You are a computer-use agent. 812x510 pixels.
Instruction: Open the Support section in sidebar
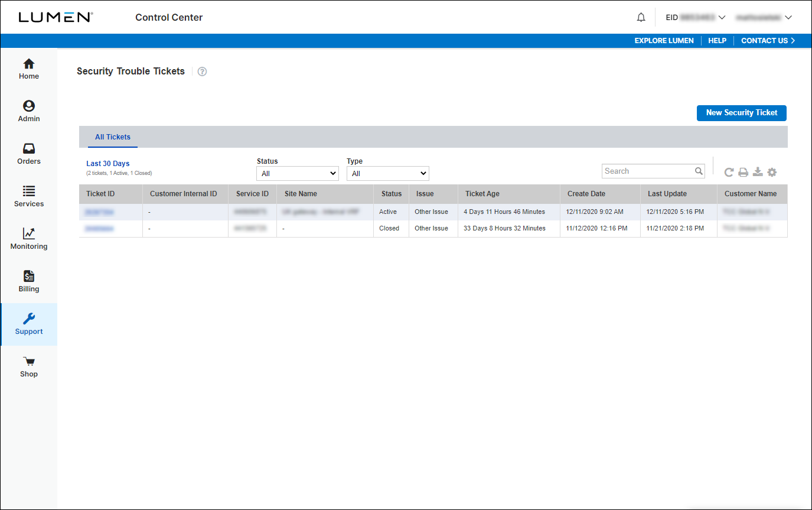[28, 324]
